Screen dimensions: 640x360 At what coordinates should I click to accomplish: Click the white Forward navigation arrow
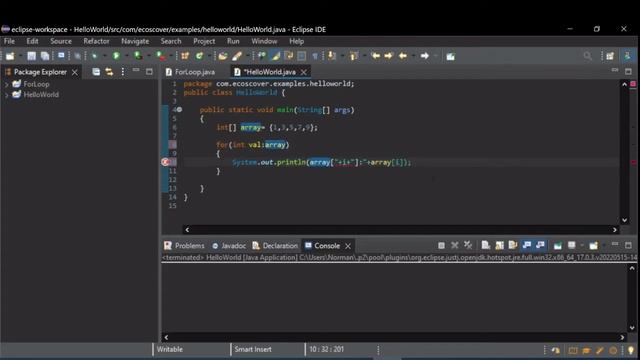pyautogui.click(x=424, y=56)
